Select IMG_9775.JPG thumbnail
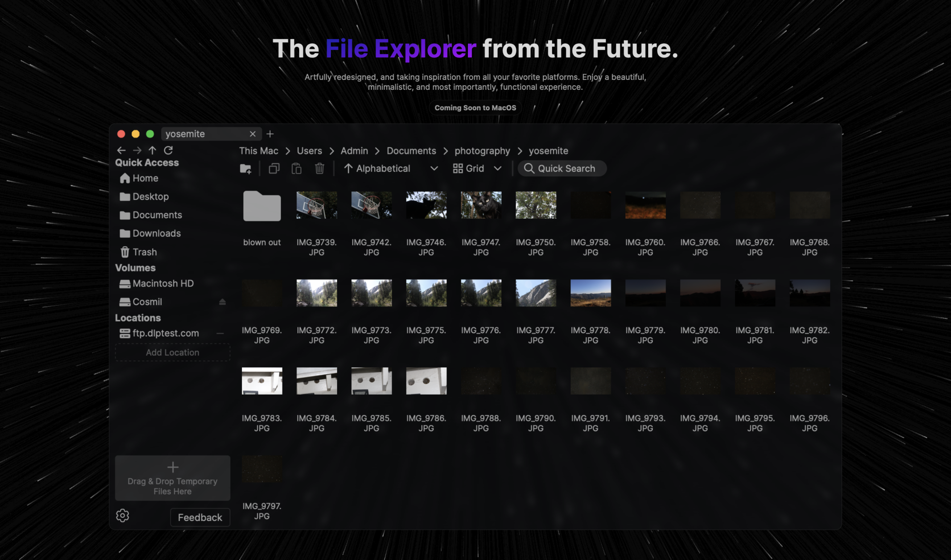The height and width of the screenshot is (560, 951). pos(426,293)
